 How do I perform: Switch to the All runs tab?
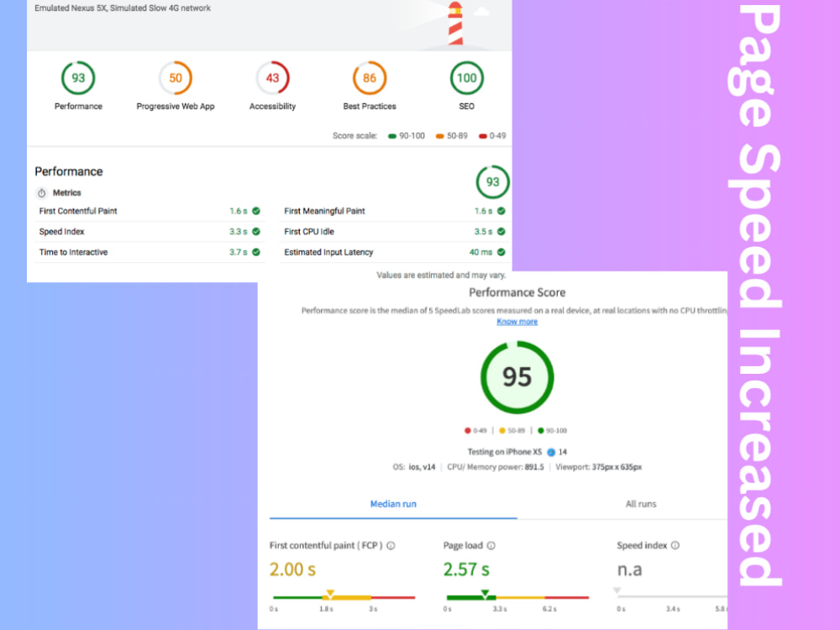click(641, 504)
